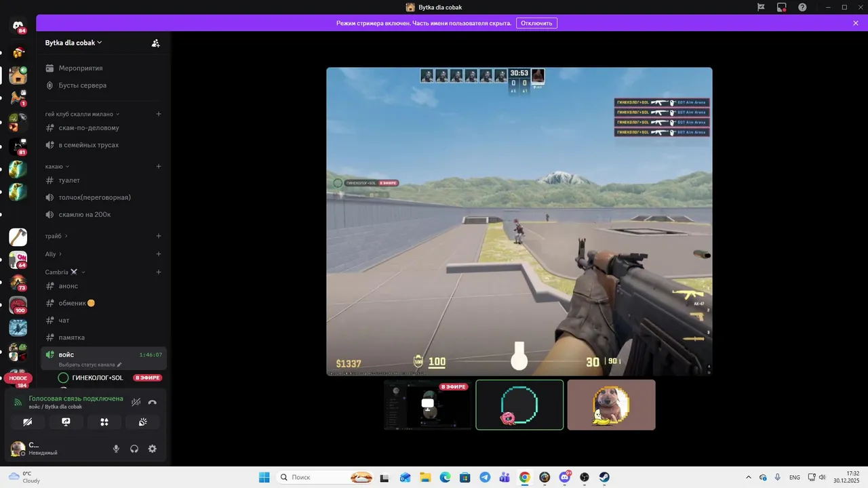This screenshot has width=868, height=488.
Task: Add channel to Ally category
Action: (159, 254)
